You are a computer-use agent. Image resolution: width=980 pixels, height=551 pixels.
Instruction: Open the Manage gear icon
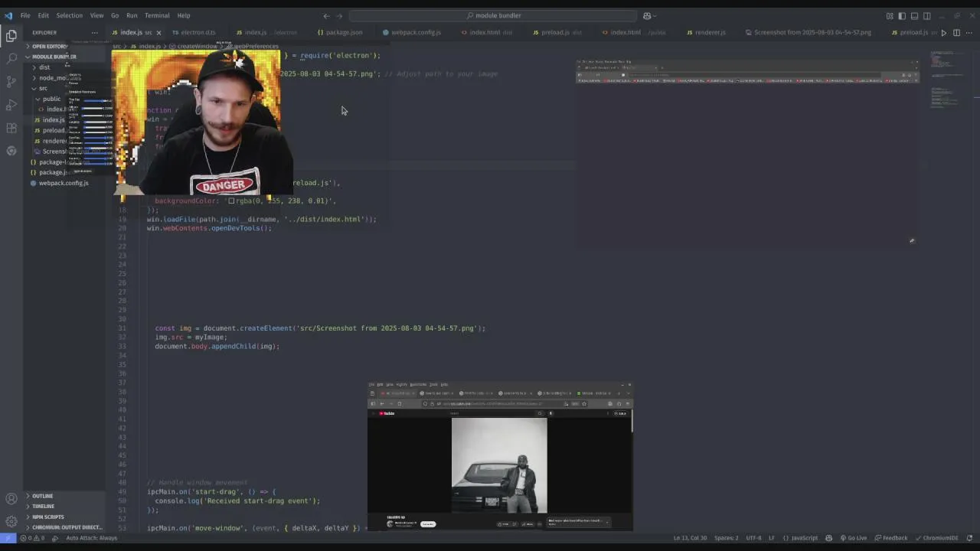click(11, 522)
